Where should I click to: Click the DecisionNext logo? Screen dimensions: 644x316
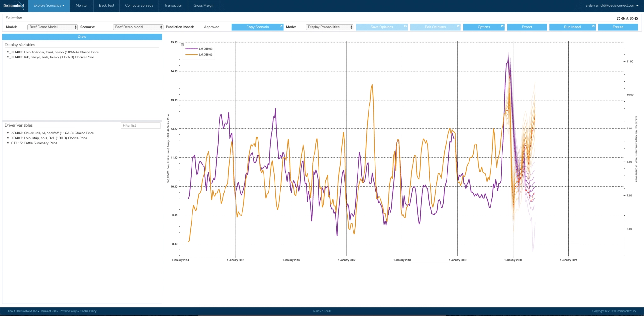[14, 6]
